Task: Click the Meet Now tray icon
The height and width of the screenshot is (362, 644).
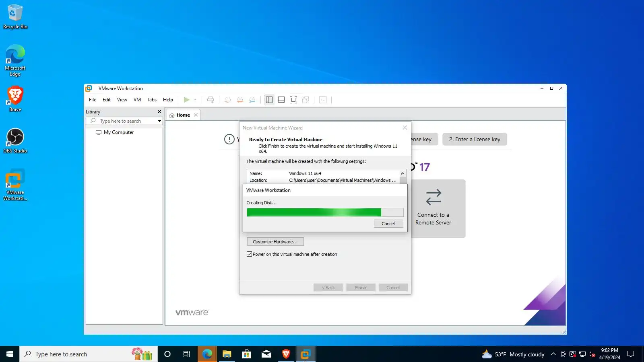Action: tap(563, 354)
